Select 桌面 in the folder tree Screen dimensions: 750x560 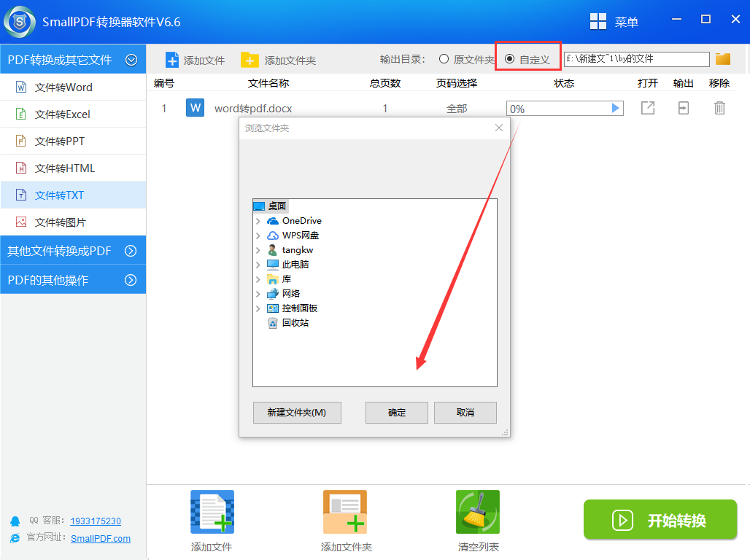(x=277, y=206)
